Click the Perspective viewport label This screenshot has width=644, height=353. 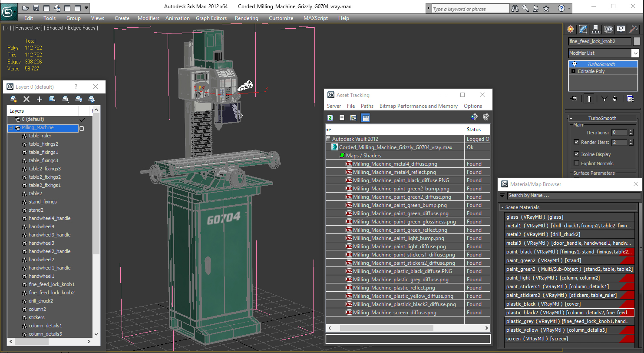coord(28,28)
